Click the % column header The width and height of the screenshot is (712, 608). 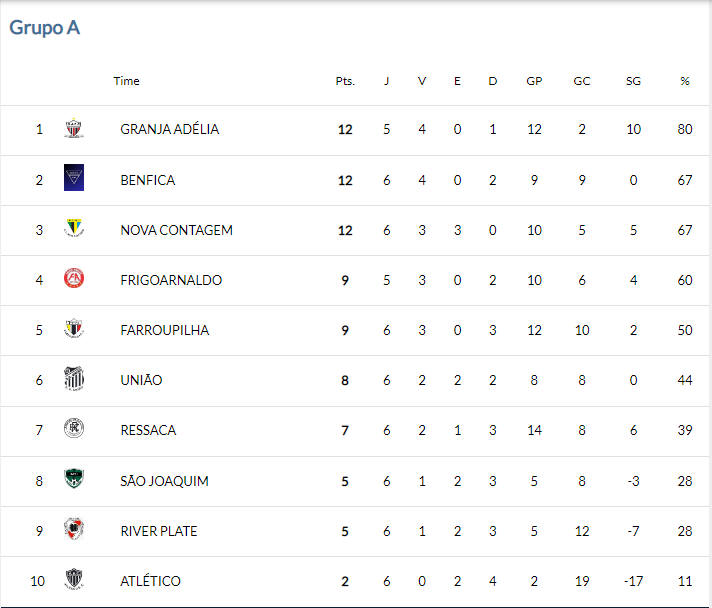pyautogui.click(x=685, y=81)
